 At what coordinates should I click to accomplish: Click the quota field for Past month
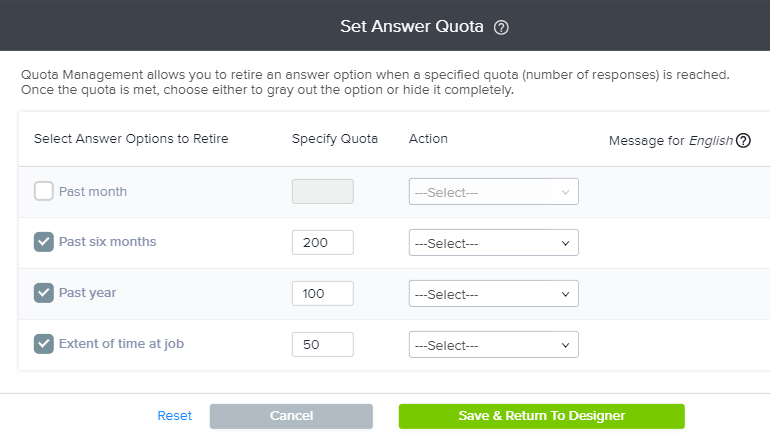(322, 192)
